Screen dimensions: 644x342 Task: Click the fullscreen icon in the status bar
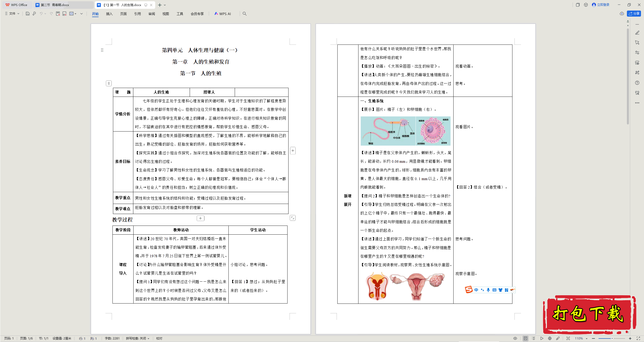638,338
